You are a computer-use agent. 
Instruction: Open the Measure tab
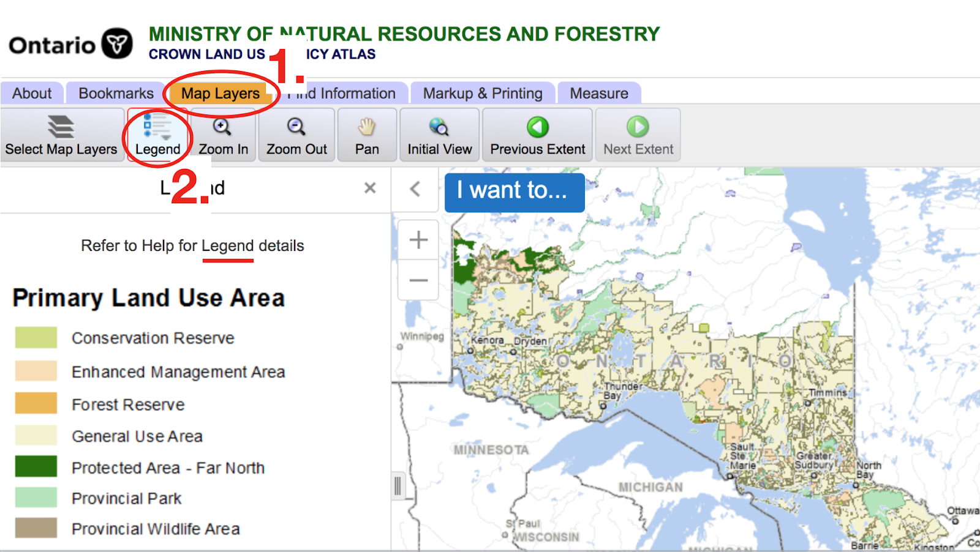599,93
